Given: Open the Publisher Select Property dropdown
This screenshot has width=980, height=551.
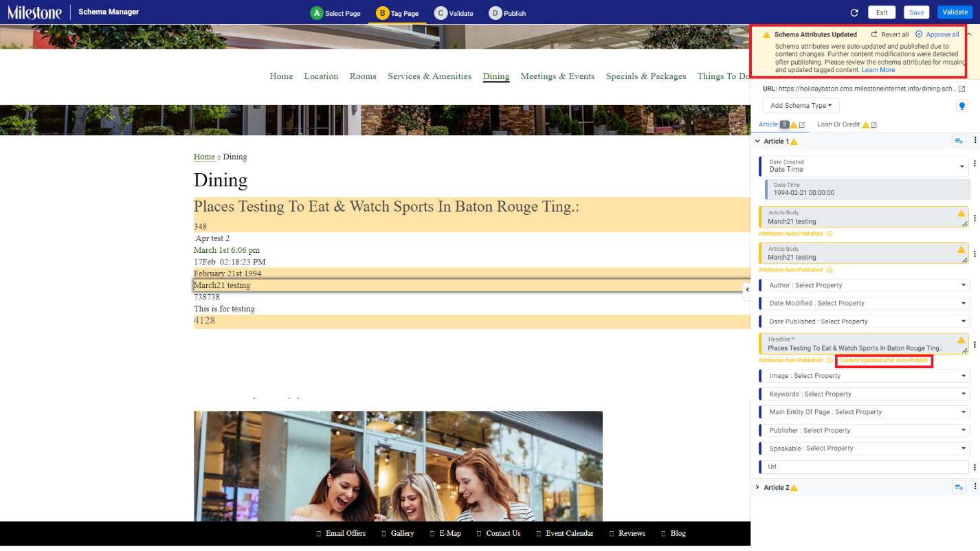Looking at the screenshot, I should (864, 430).
